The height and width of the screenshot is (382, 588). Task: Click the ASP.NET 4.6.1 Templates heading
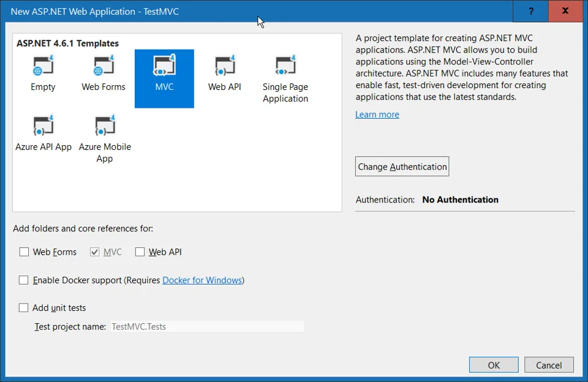67,43
